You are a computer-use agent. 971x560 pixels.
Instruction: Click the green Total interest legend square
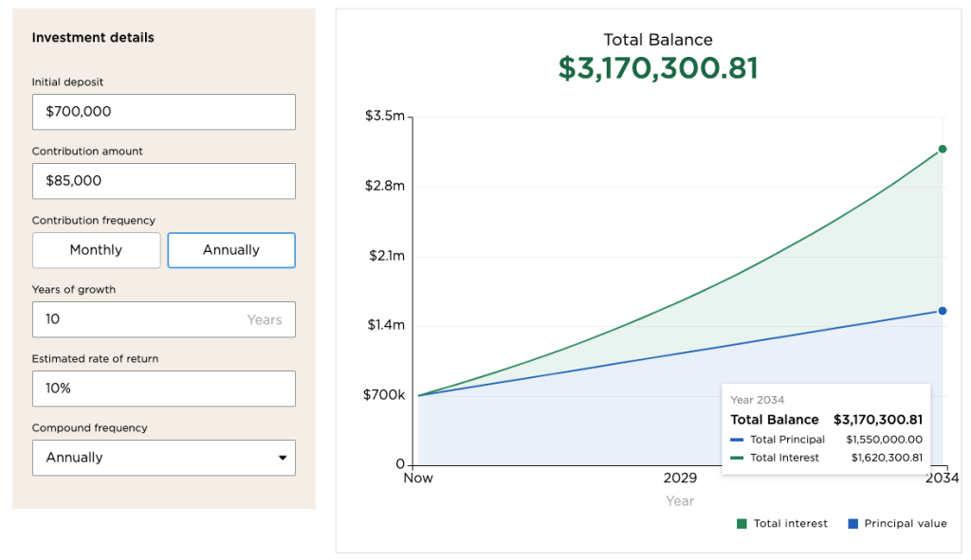click(x=742, y=524)
